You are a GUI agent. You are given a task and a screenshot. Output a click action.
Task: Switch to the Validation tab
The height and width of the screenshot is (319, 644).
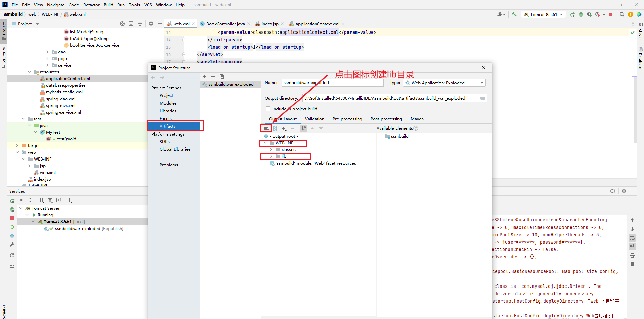pyautogui.click(x=315, y=119)
